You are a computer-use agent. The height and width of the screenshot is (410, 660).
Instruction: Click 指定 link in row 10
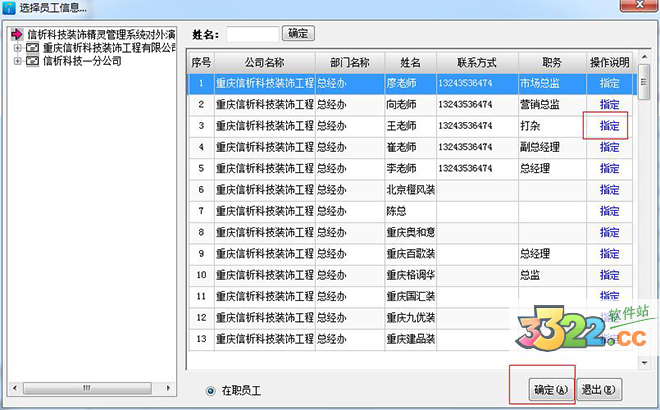609,275
